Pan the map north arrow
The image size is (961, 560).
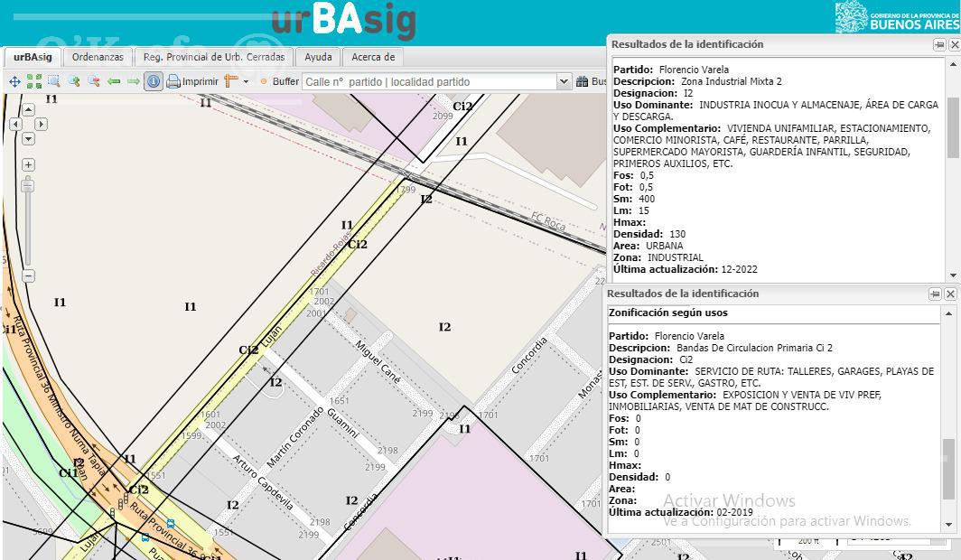click(x=28, y=109)
